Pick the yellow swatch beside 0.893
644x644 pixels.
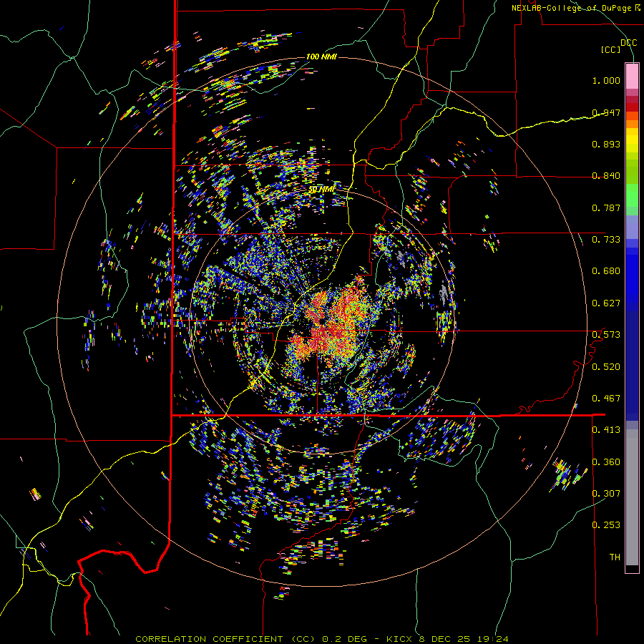point(632,141)
